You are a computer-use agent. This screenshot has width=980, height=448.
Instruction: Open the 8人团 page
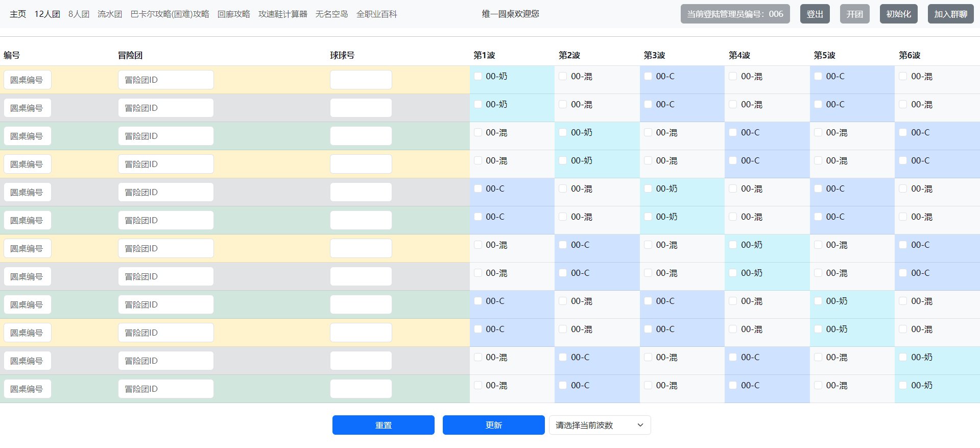[79, 14]
